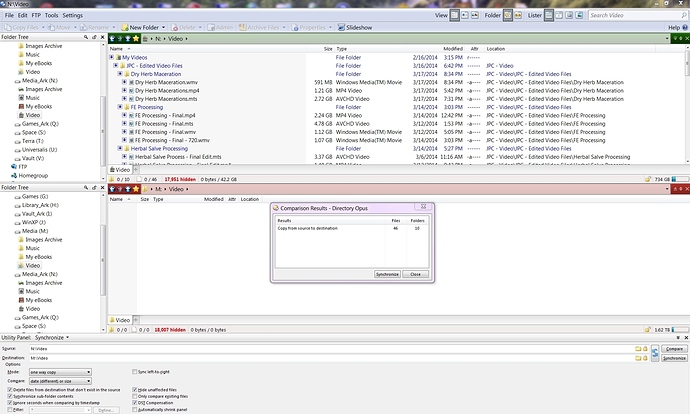Image resolution: width=690 pixels, height=414 pixels.
Task: Open the Mode one way copy dropdown
Action: coord(60,372)
